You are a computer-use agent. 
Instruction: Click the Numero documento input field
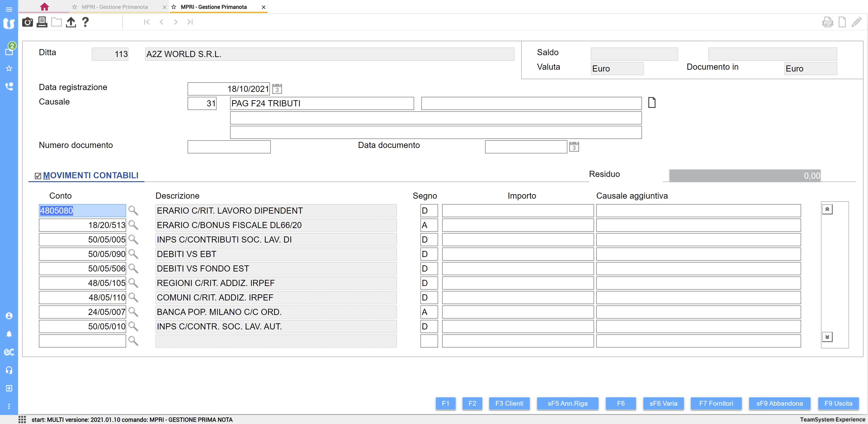coord(229,147)
